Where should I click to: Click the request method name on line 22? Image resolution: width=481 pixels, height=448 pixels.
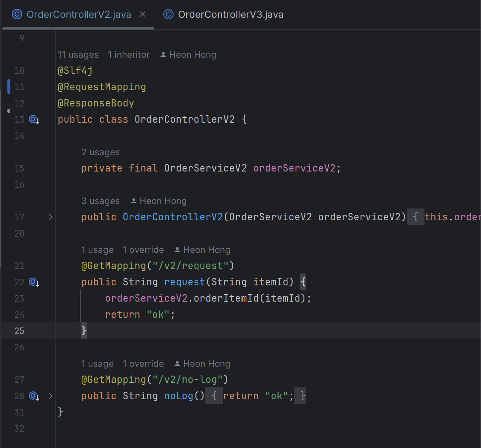[185, 282]
